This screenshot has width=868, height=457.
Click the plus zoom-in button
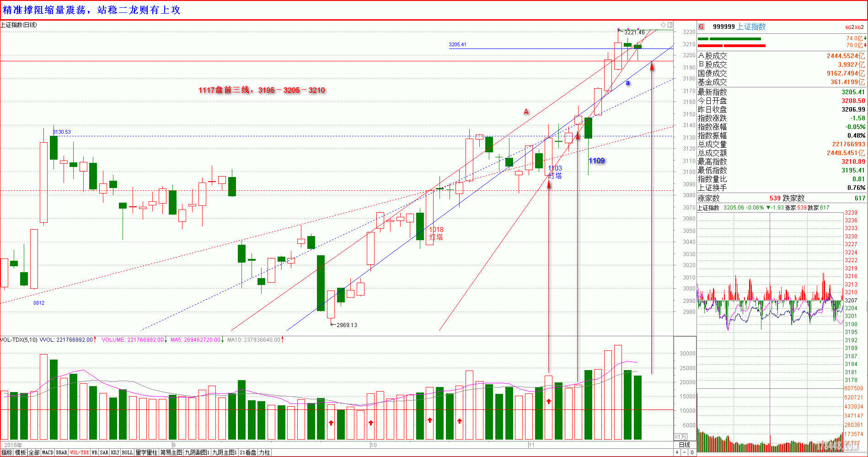(x=677, y=452)
